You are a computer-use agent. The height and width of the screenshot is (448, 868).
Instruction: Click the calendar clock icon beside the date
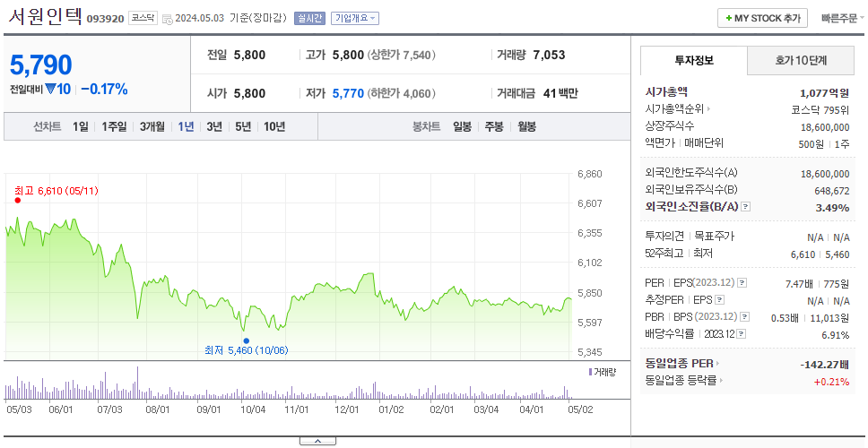pyautogui.click(x=168, y=19)
